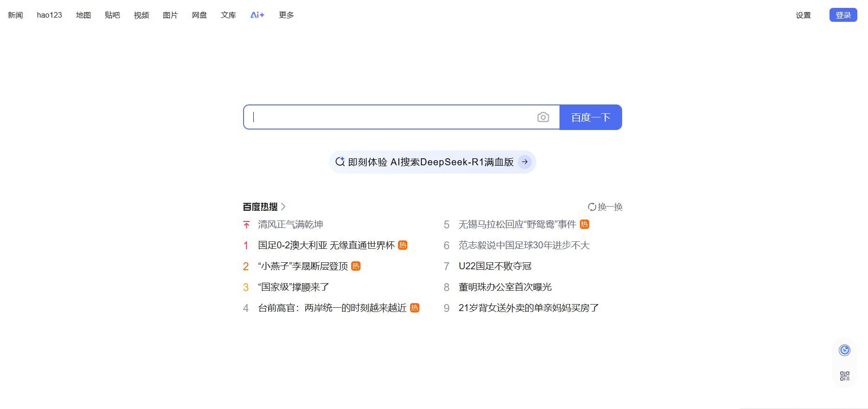Click the top-pinned red arrow icon
Viewport: 868px width, 409px height.
click(246, 225)
